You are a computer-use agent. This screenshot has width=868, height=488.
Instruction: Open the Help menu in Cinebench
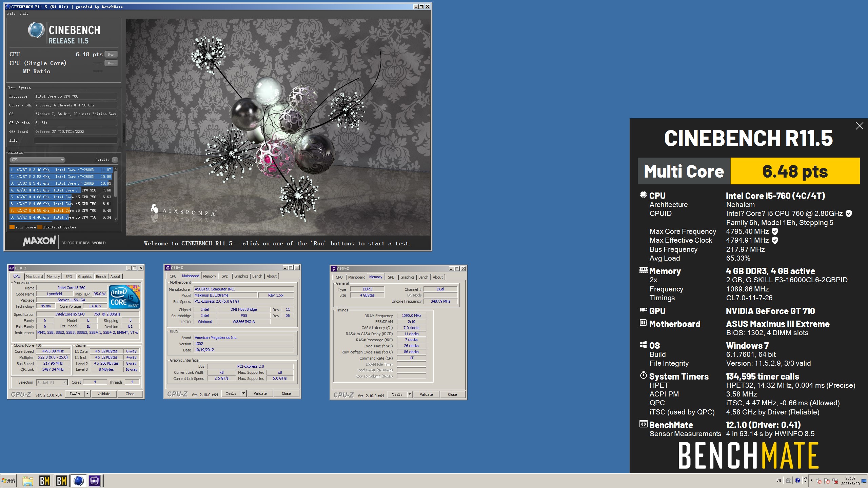pos(24,14)
